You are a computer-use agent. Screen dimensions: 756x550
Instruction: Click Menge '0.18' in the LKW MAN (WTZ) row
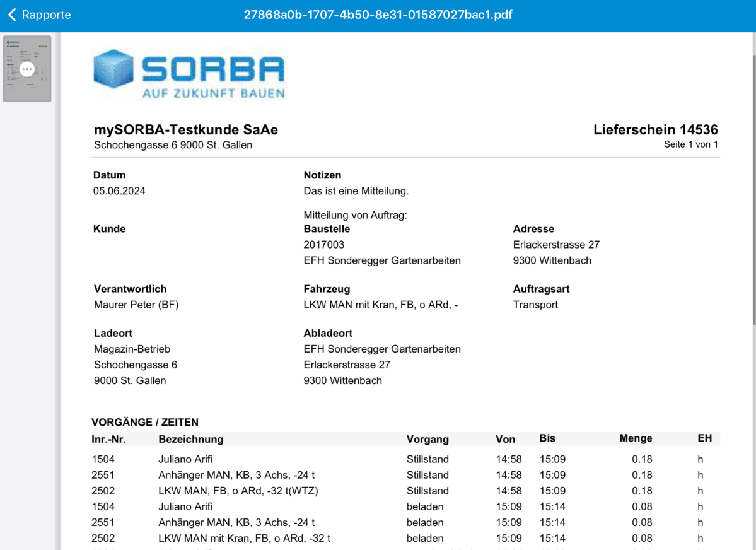click(x=642, y=491)
